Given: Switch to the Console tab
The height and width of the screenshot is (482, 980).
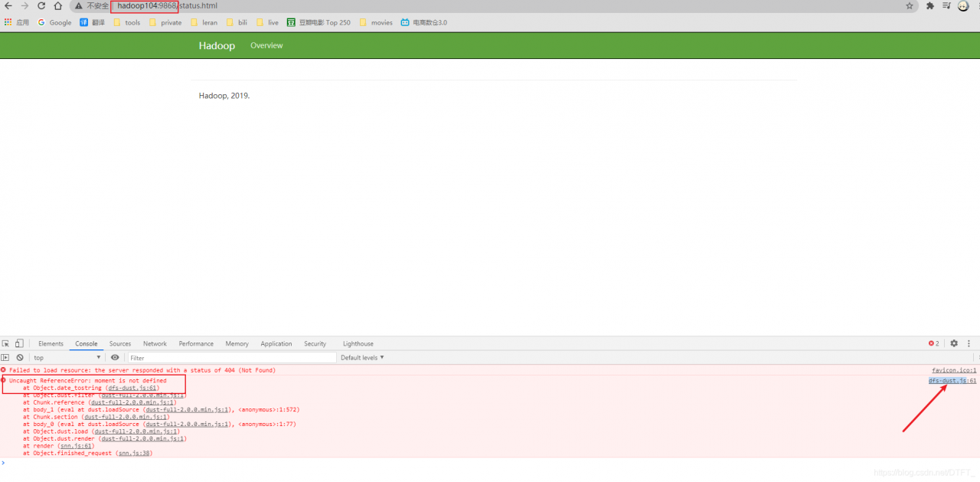Looking at the screenshot, I should [87, 344].
